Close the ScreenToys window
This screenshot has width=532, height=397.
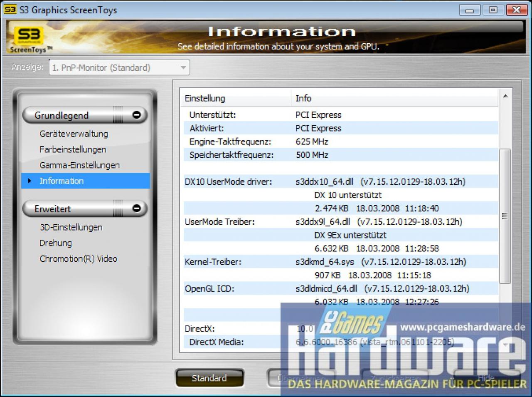(x=517, y=10)
